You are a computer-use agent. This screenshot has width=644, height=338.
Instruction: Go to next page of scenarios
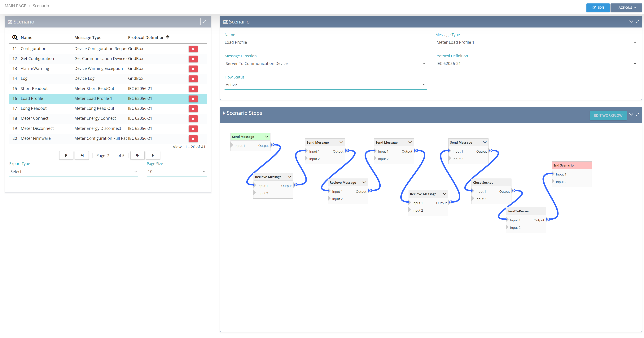click(137, 155)
